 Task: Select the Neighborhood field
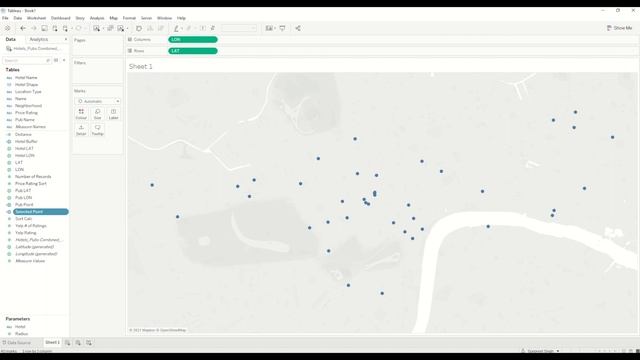(28, 106)
